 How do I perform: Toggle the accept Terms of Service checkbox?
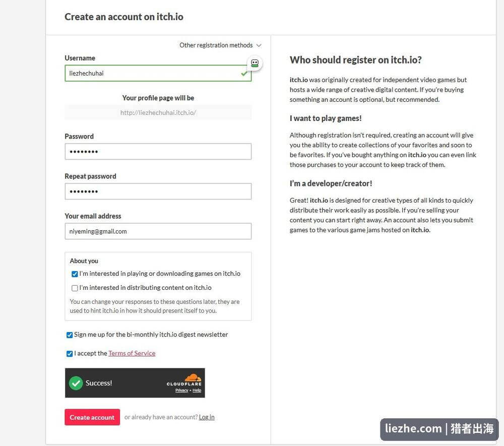point(70,353)
